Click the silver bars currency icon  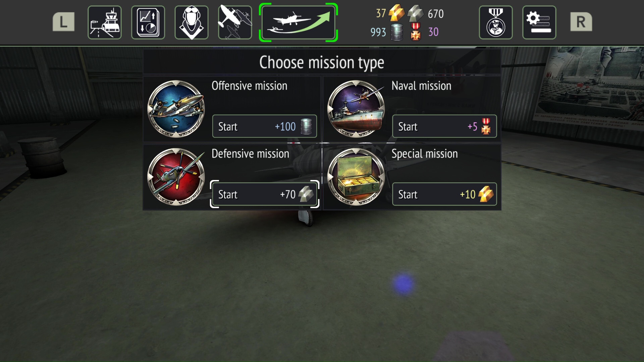415,13
